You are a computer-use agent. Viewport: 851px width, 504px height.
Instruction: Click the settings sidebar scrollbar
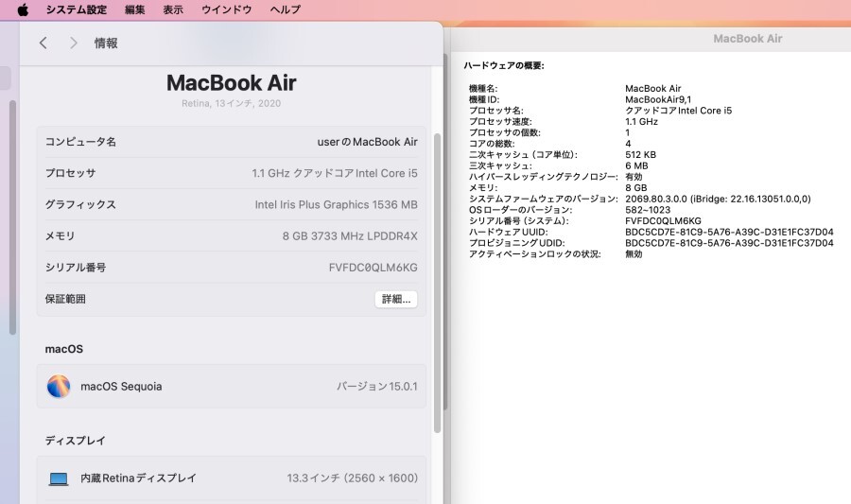click(x=12, y=217)
